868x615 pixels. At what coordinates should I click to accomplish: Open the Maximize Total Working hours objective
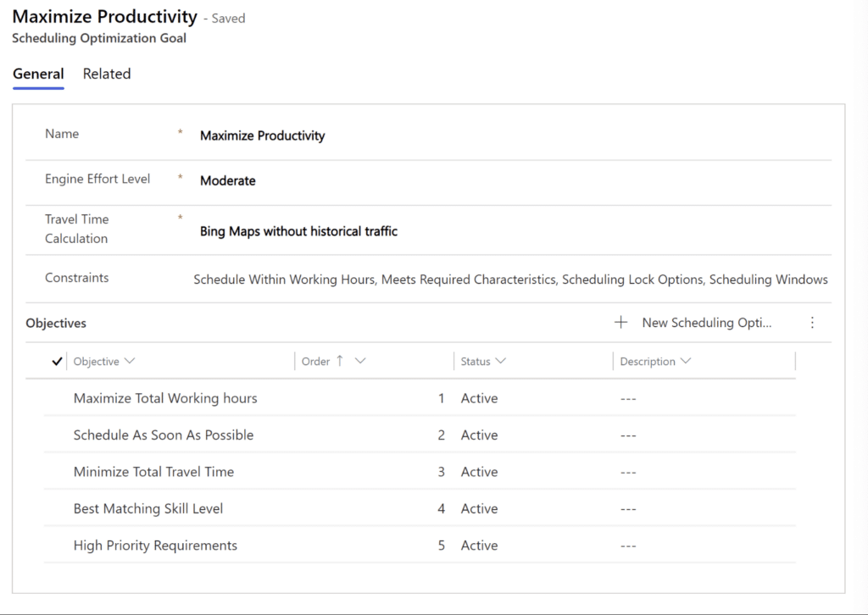(x=165, y=398)
